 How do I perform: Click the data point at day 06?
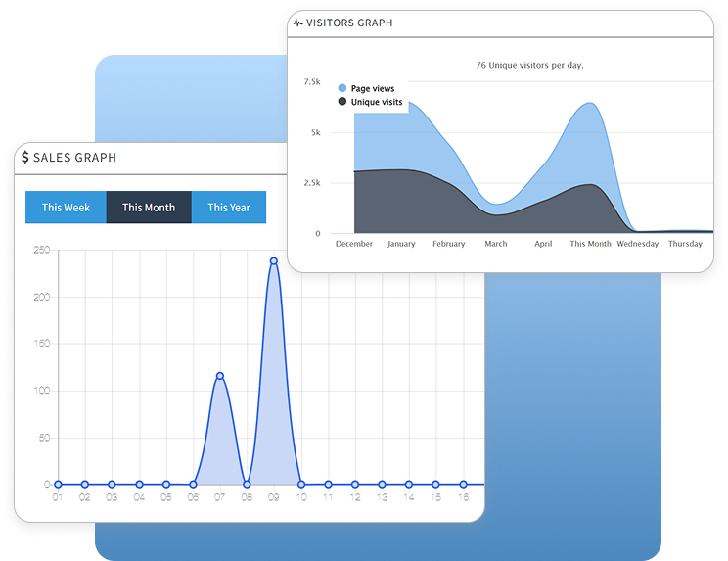193,484
